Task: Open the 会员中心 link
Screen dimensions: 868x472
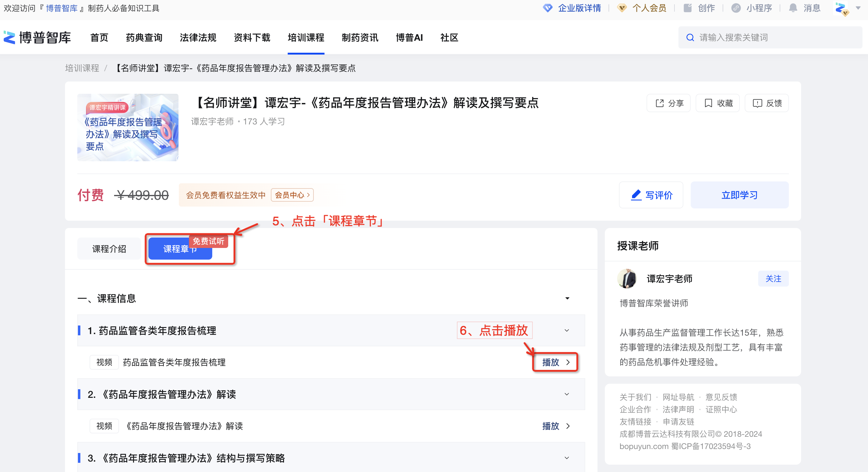Action: [x=292, y=195]
